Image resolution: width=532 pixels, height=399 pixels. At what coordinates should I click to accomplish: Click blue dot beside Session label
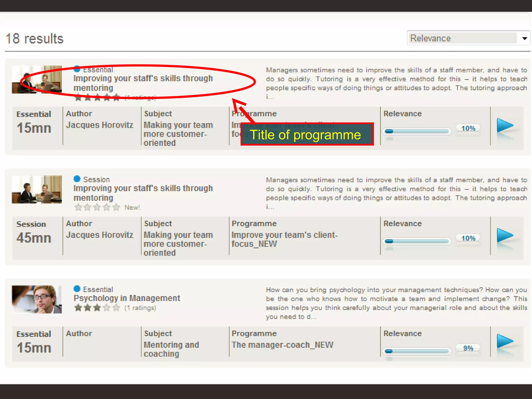click(77, 179)
